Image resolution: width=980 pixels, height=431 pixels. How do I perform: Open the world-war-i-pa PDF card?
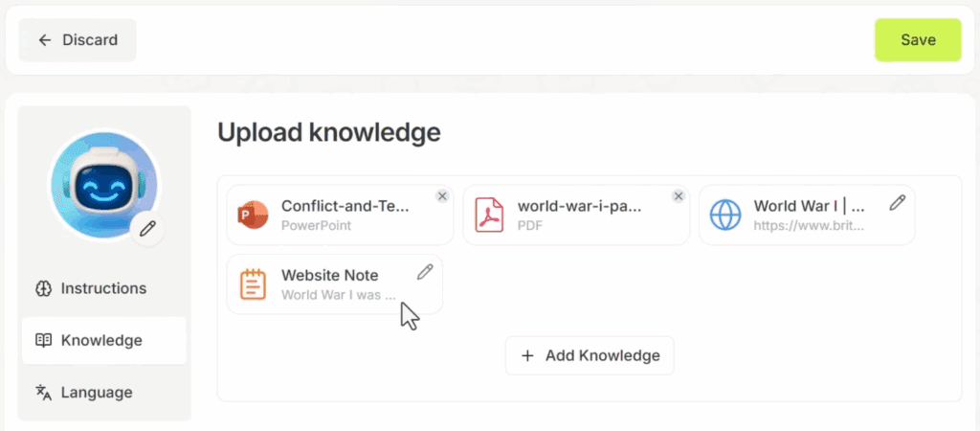tap(576, 215)
